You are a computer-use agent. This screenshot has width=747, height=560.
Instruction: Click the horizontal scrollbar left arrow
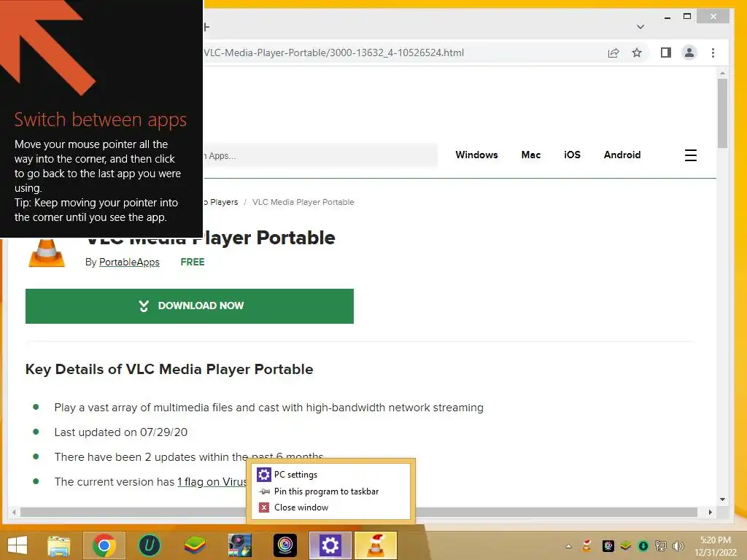pyautogui.click(x=14, y=512)
